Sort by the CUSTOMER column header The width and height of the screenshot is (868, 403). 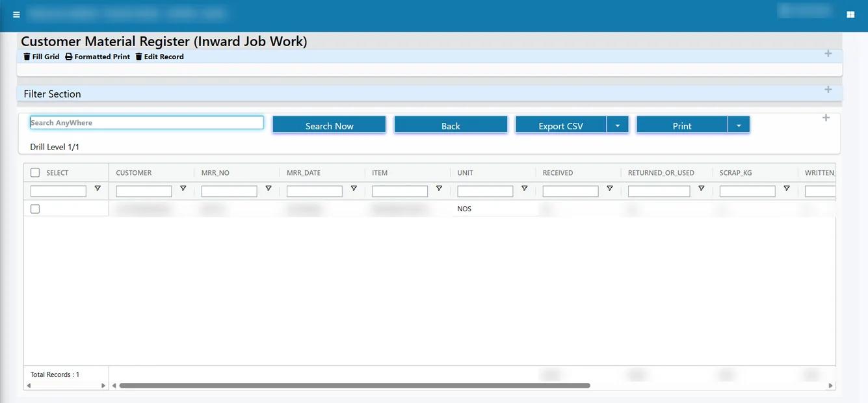(134, 173)
